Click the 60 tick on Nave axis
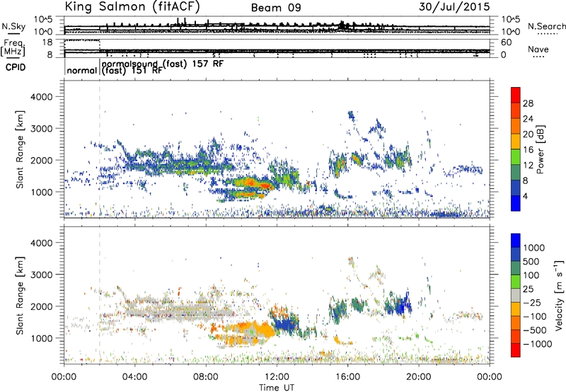This screenshot has width=566, height=392. (x=507, y=42)
